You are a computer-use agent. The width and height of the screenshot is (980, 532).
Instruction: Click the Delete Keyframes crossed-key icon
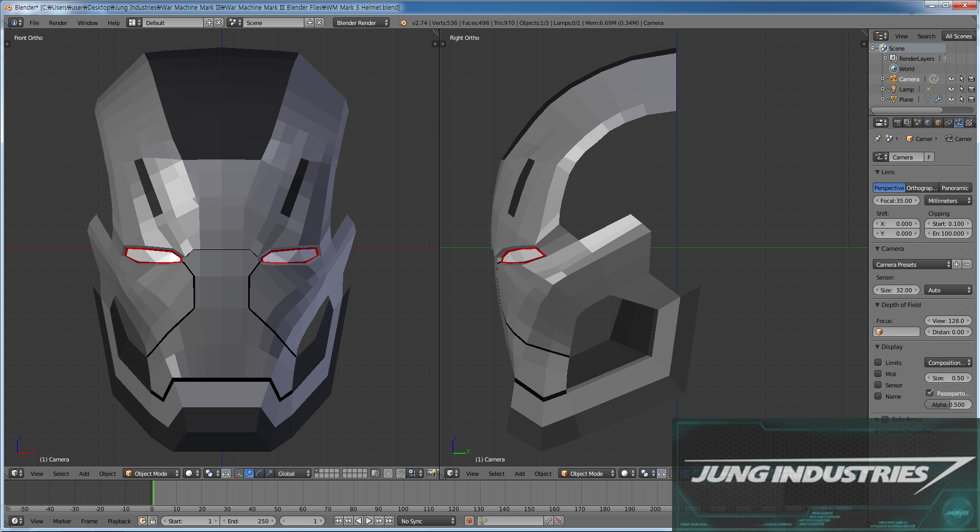pos(559,521)
